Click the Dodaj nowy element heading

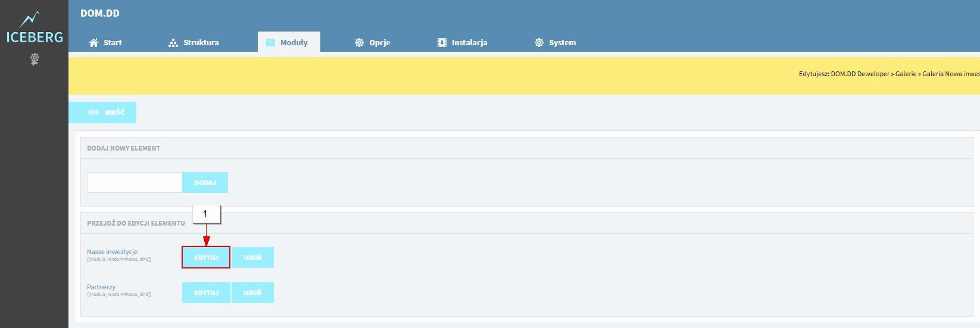123,148
